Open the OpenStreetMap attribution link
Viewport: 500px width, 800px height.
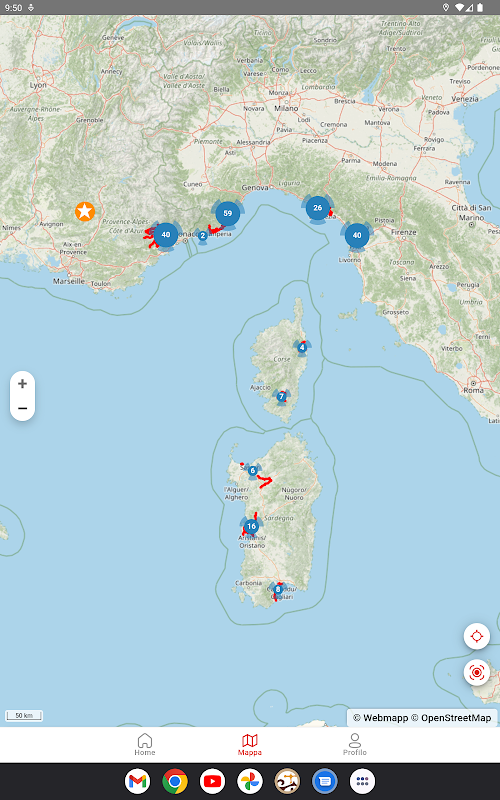click(x=452, y=718)
